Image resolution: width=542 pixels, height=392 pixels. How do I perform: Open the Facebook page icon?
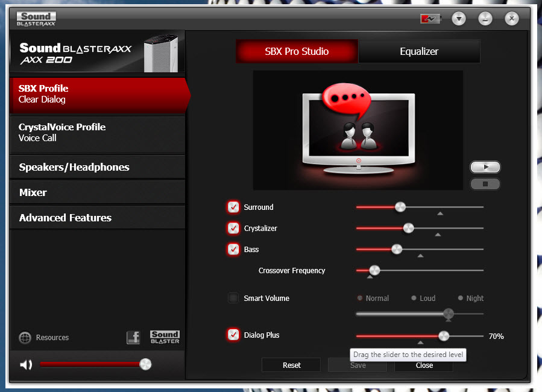[133, 337]
